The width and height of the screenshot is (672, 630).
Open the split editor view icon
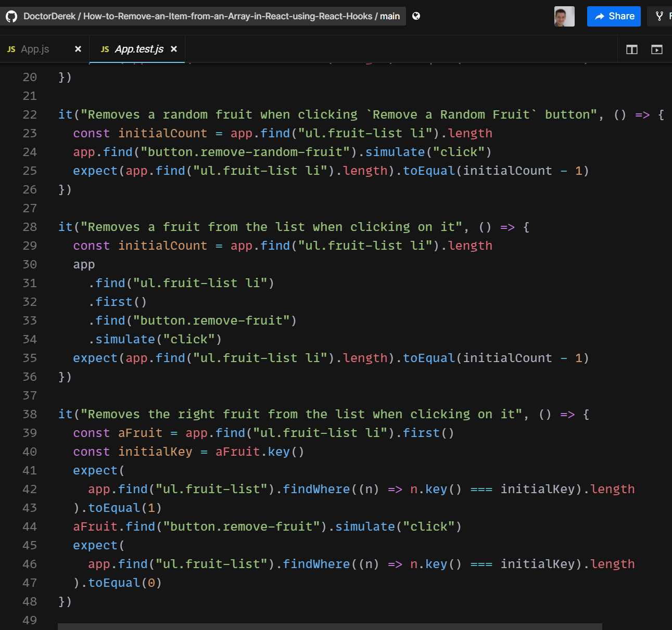tap(631, 49)
